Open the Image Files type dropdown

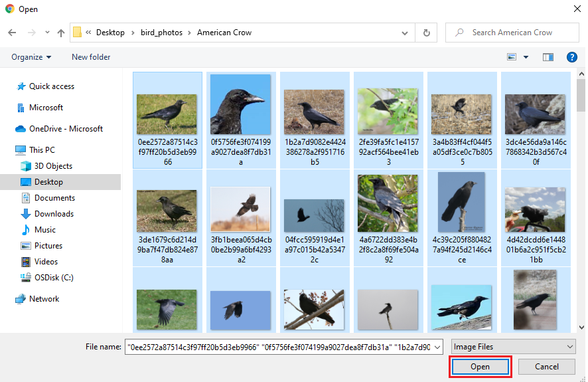tap(514, 347)
